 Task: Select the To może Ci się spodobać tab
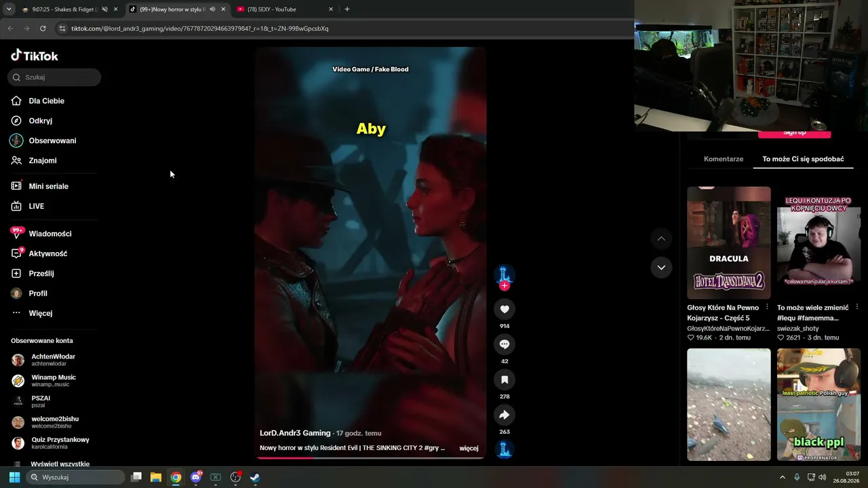click(x=803, y=159)
